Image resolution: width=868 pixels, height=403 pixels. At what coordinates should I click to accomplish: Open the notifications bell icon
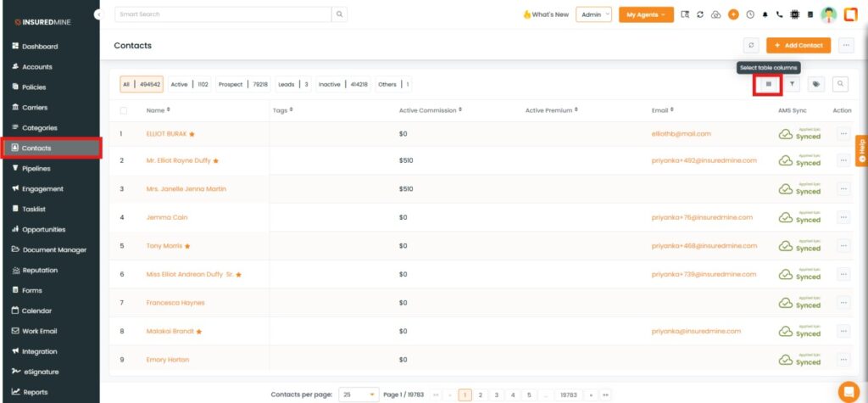click(x=765, y=14)
